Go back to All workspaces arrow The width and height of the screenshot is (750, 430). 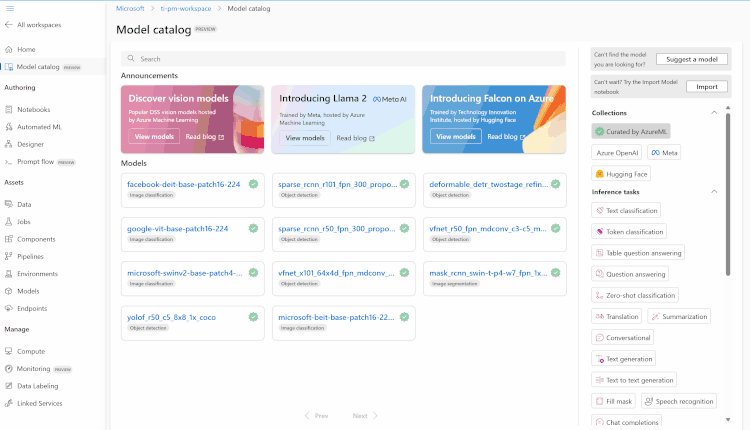(x=9, y=25)
